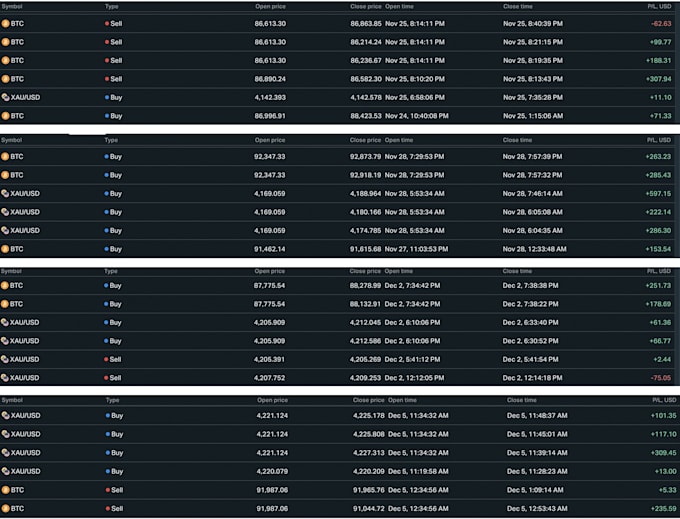Click the XAU/USD gold icon in the +11.10 row
Image resolution: width=680 pixels, height=519 pixels.
click(5, 98)
